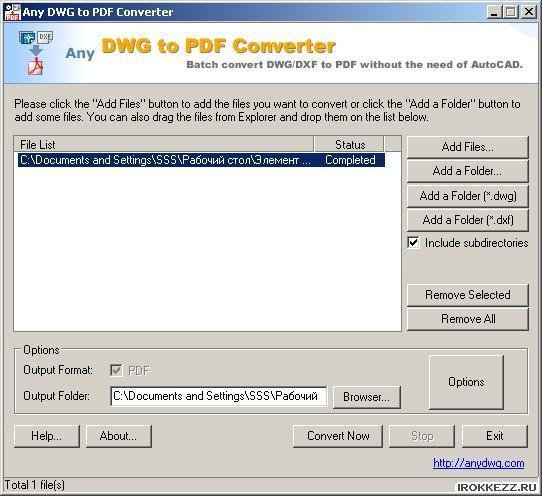542x496 pixels.
Task: Click Browser to choose output folder
Action: pyautogui.click(x=366, y=397)
